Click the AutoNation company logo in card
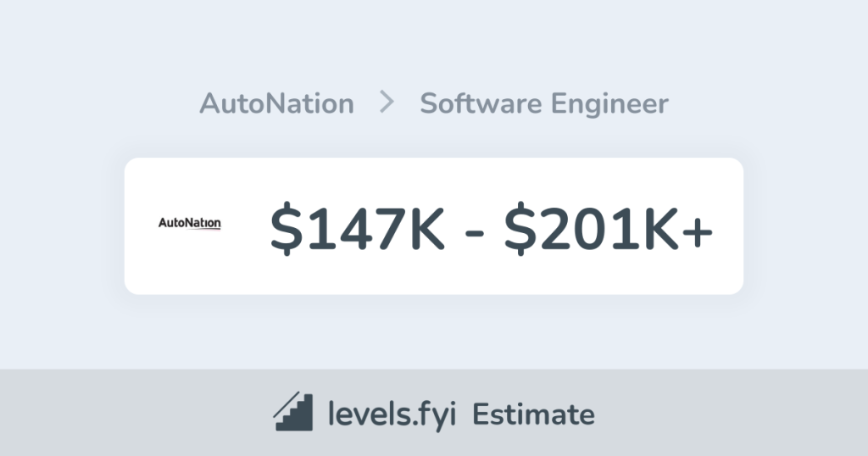Image resolution: width=868 pixels, height=456 pixels. point(190,224)
